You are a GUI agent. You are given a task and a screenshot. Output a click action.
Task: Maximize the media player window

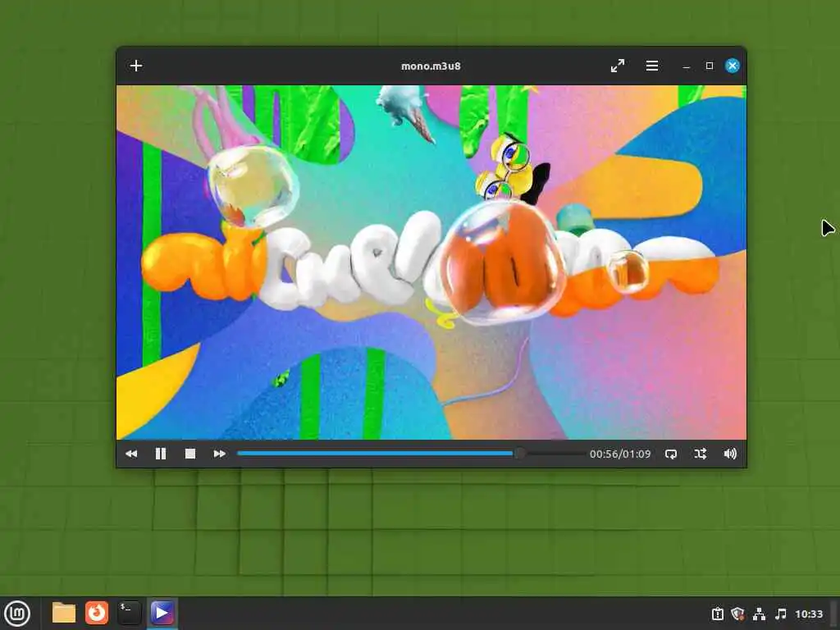pyautogui.click(x=710, y=66)
